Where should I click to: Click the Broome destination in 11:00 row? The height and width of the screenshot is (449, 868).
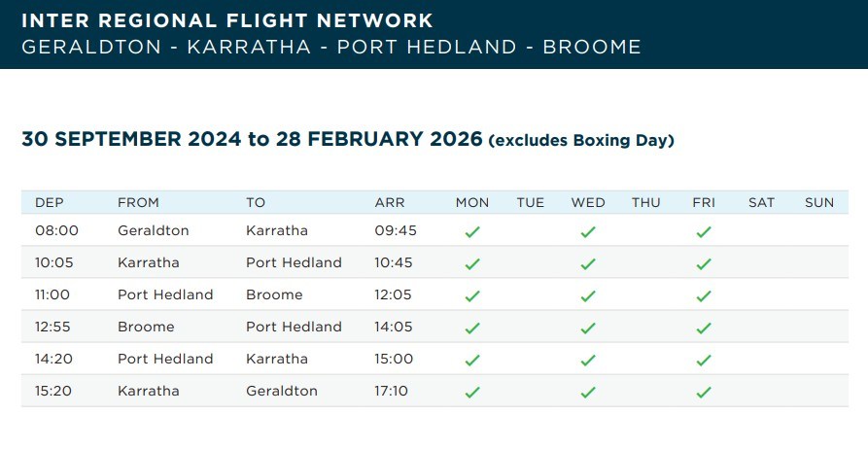(274, 294)
